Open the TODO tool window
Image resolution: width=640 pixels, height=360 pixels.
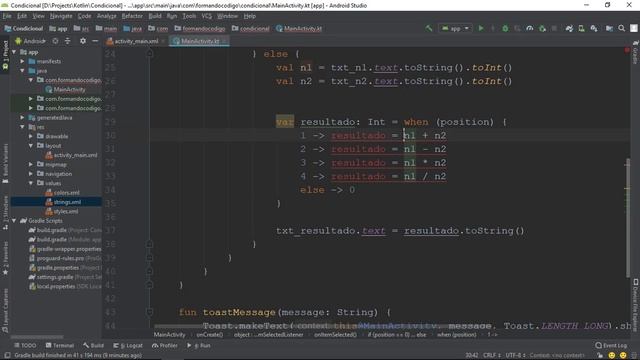point(25,346)
